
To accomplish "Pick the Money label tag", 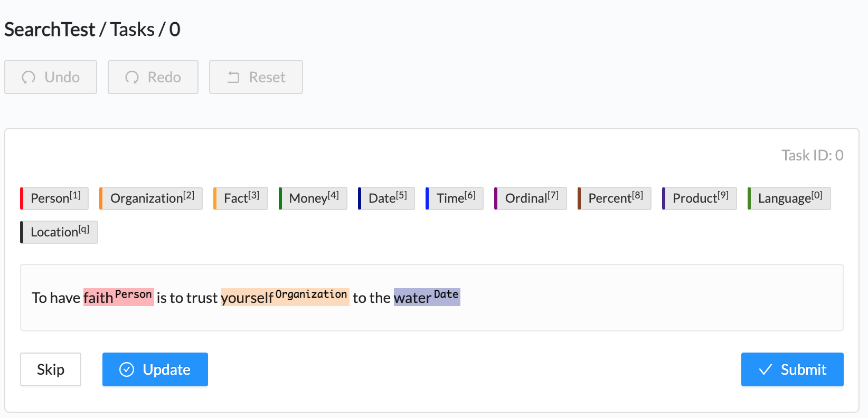I will pyautogui.click(x=314, y=198).
